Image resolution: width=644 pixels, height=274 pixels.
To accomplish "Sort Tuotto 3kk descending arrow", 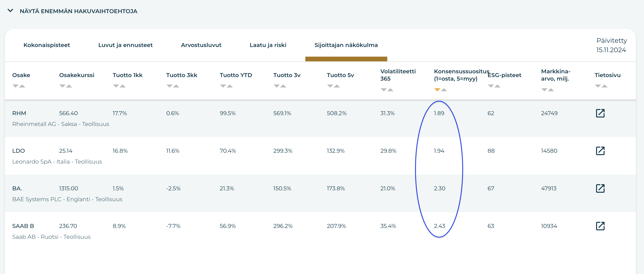I will pyautogui.click(x=169, y=86).
